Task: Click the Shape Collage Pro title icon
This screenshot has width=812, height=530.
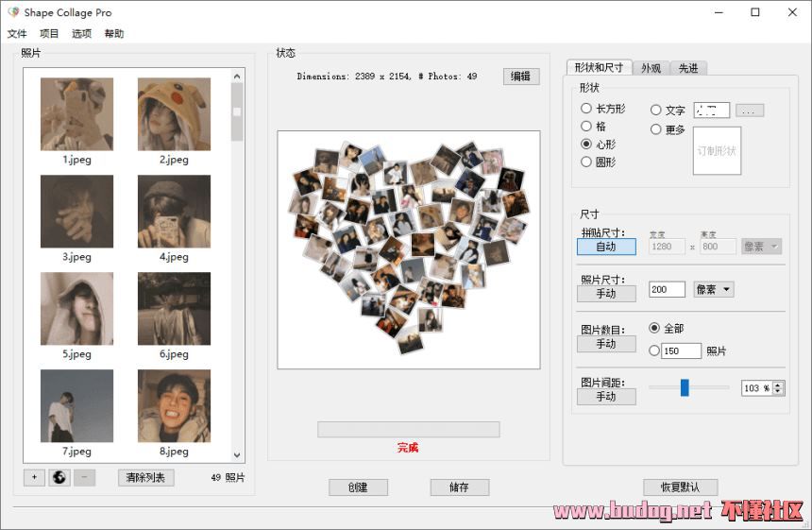Action: pyautogui.click(x=13, y=12)
